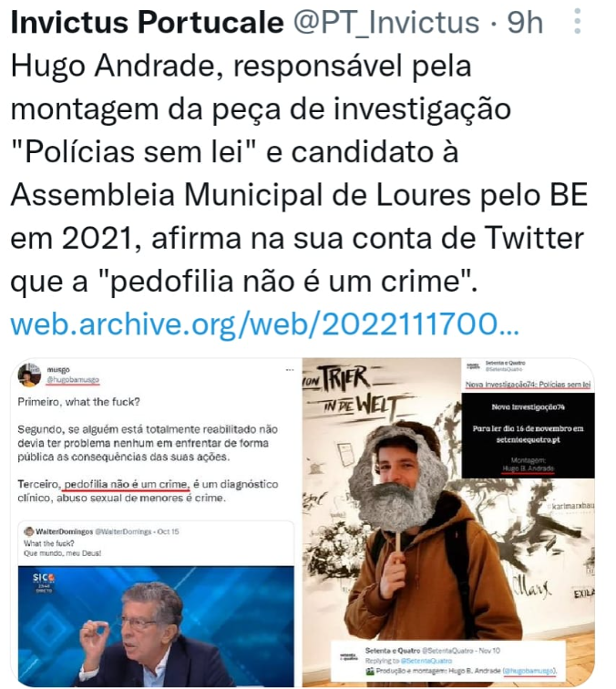Click the @hugobamusgo handle in left image
The height and width of the screenshot is (689, 616).
click(x=73, y=380)
